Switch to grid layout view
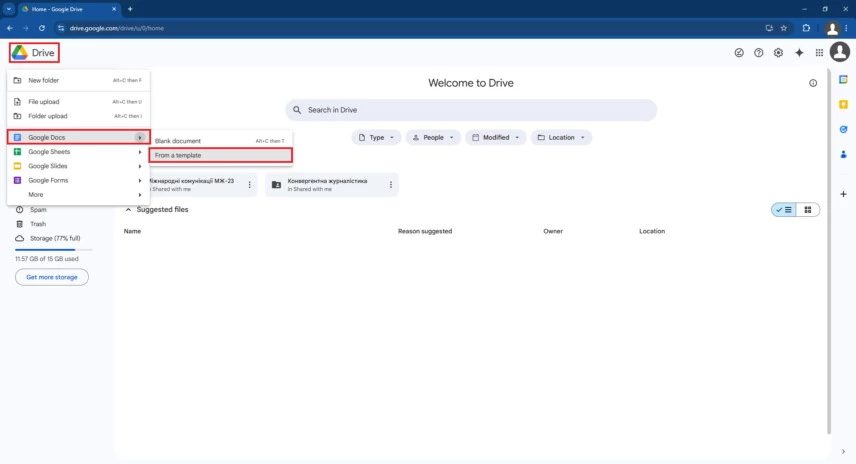Screen dimensions: 856x464 807,210
